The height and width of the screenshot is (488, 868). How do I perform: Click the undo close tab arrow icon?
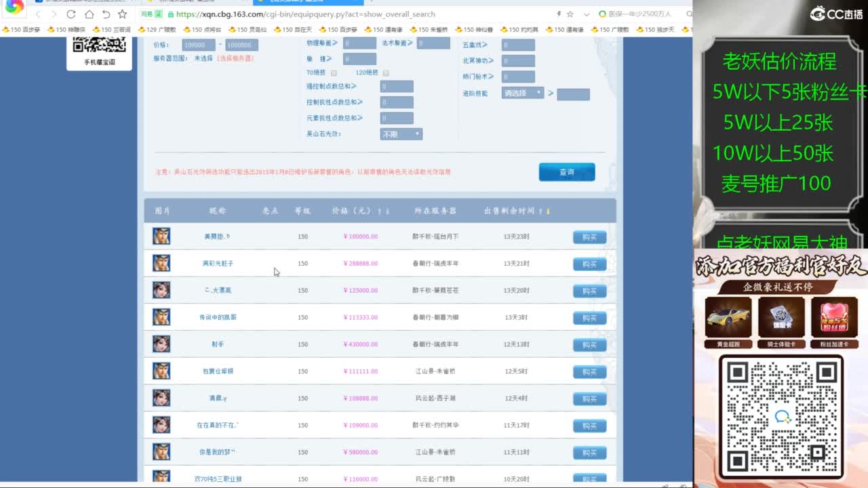[106, 14]
